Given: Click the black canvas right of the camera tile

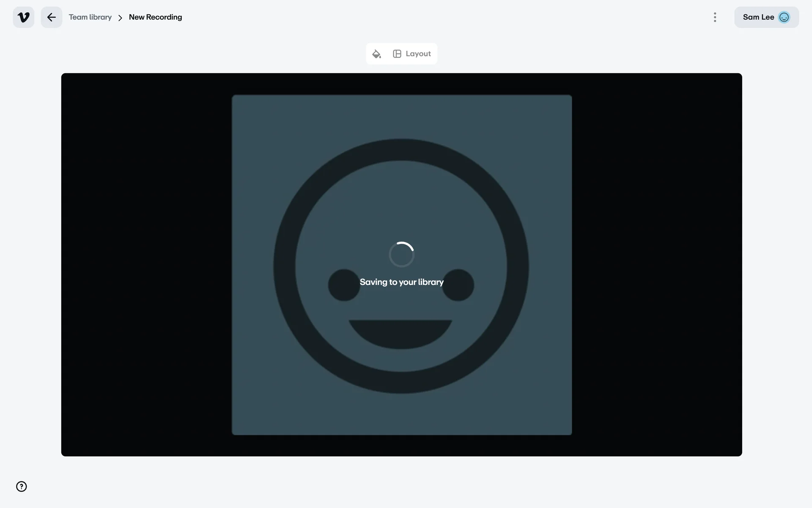Looking at the screenshot, I should click(657, 265).
